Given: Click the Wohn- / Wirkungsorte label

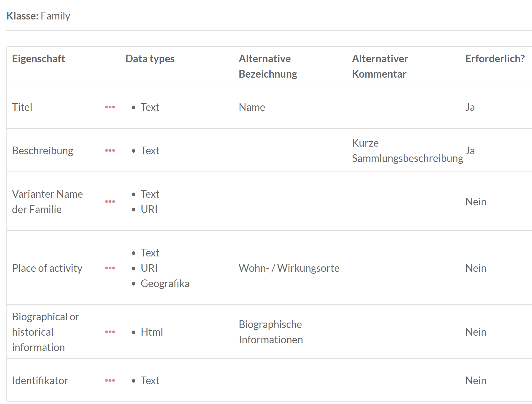Looking at the screenshot, I should coord(289,268).
